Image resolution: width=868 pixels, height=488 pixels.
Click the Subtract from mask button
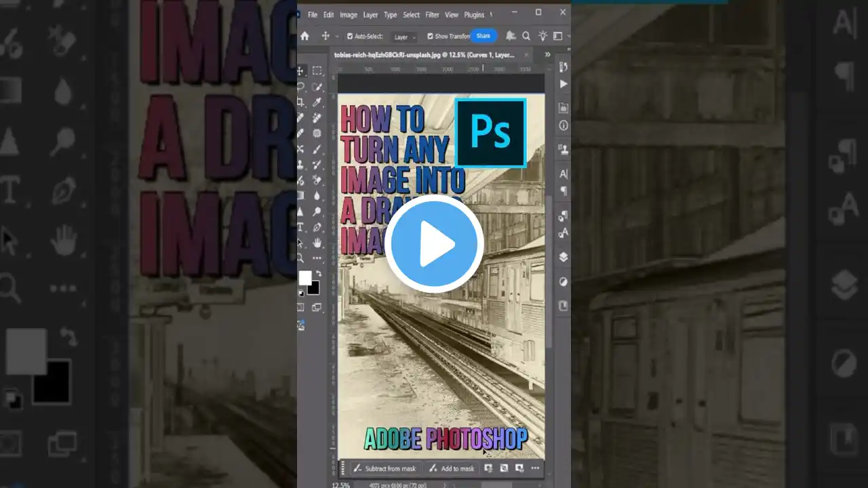tap(384, 468)
